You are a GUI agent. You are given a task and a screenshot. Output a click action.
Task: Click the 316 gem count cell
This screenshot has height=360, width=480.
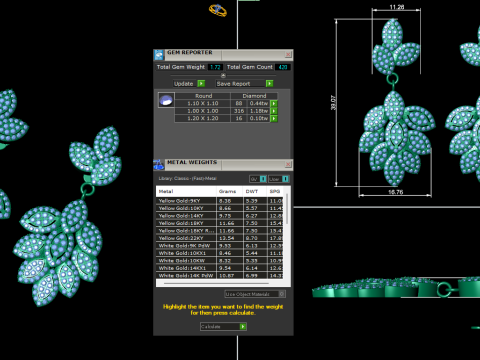[x=239, y=111]
